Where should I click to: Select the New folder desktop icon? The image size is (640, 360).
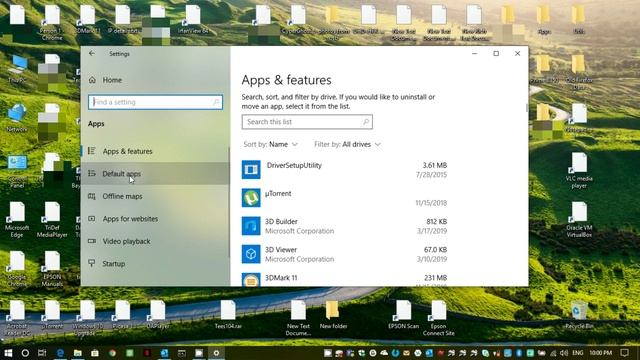pyautogui.click(x=333, y=315)
